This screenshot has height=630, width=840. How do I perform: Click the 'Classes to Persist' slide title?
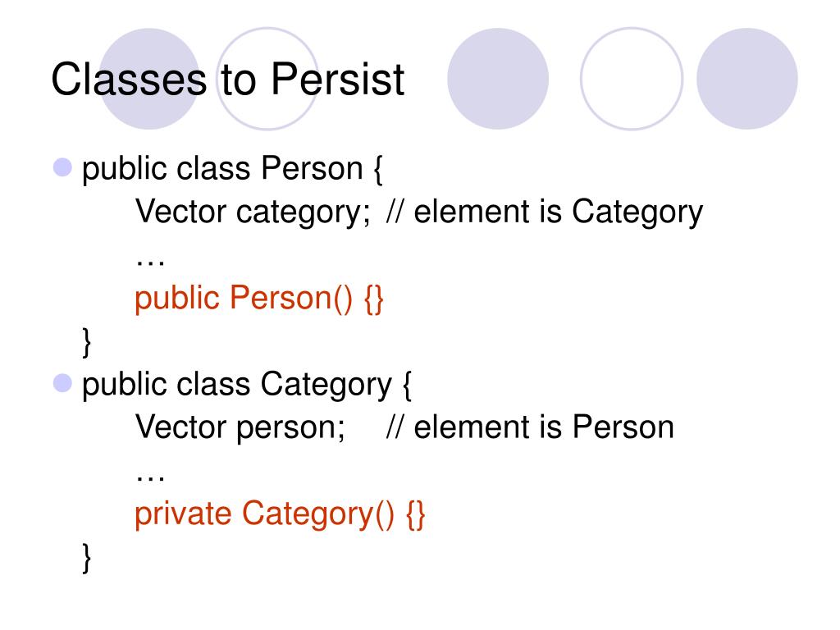click(228, 80)
